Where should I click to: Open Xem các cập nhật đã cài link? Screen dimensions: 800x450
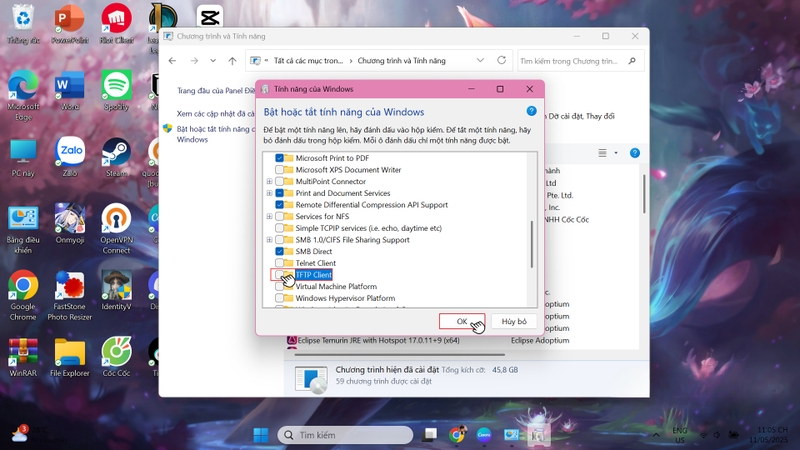[x=216, y=113]
